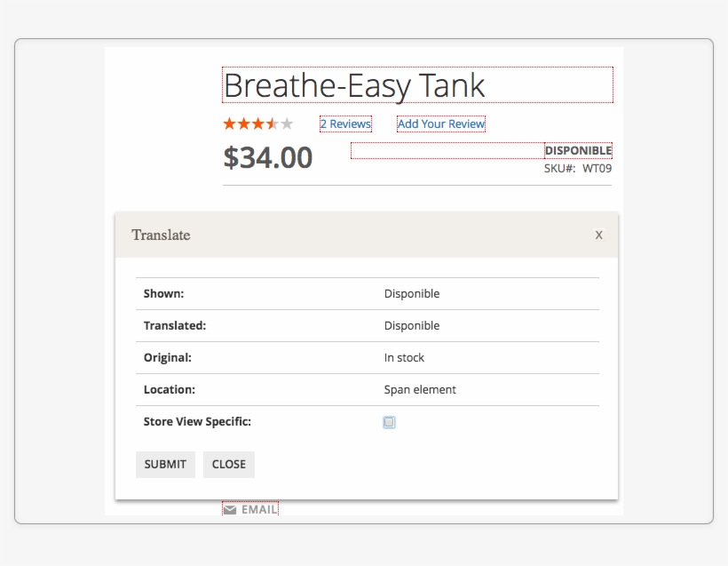The width and height of the screenshot is (728, 566).
Task: Click the Translated value field showing Disponible
Action: click(411, 325)
